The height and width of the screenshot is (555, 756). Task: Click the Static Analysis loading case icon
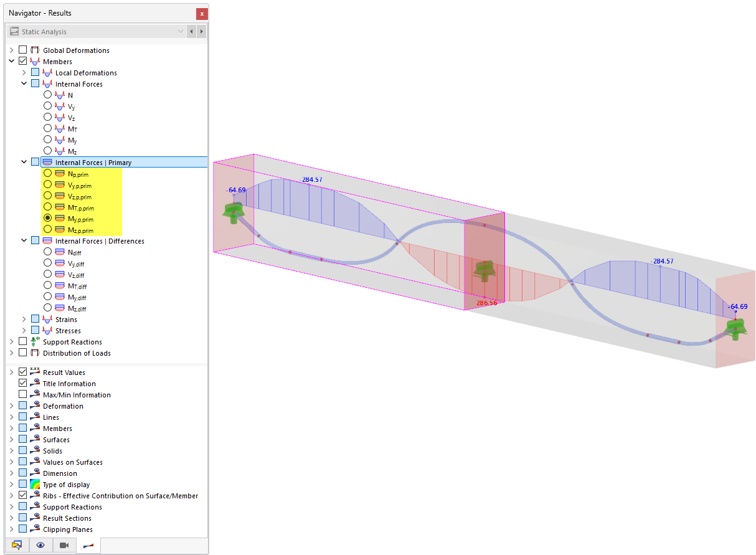[14, 31]
